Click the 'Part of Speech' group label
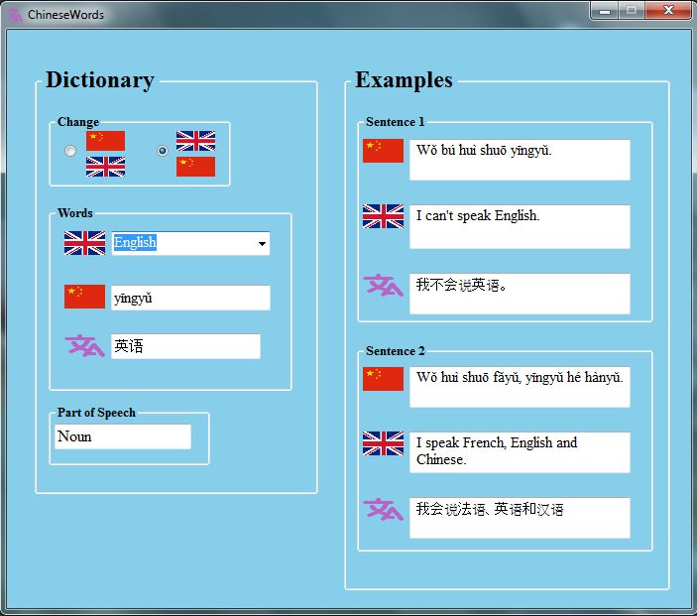This screenshot has width=697, height=616. pos(96,413)
